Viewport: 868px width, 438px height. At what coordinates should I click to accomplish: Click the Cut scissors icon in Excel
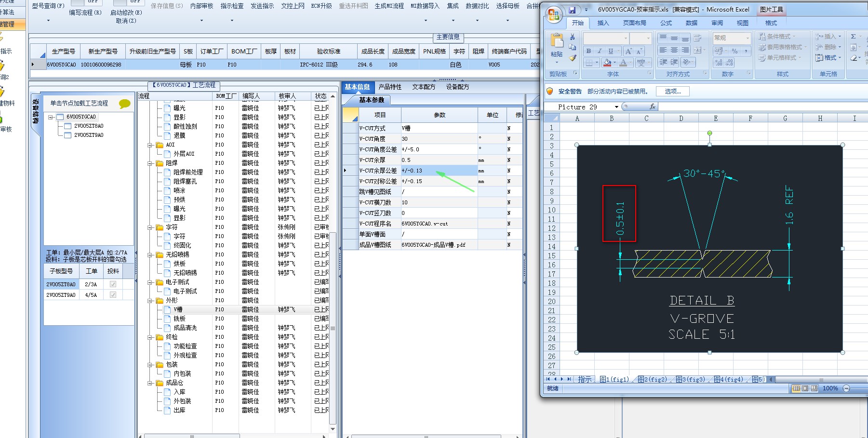[x=573, y=37]
